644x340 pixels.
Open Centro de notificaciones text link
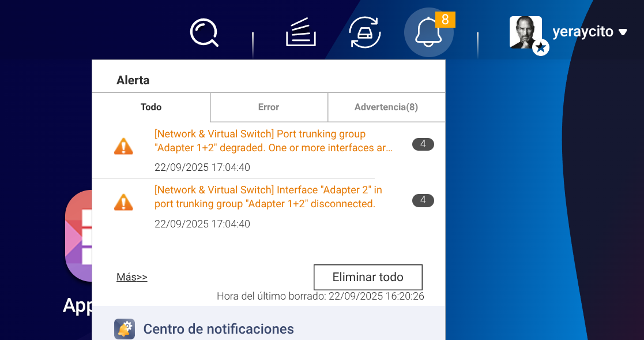click(x=219, y=329)
